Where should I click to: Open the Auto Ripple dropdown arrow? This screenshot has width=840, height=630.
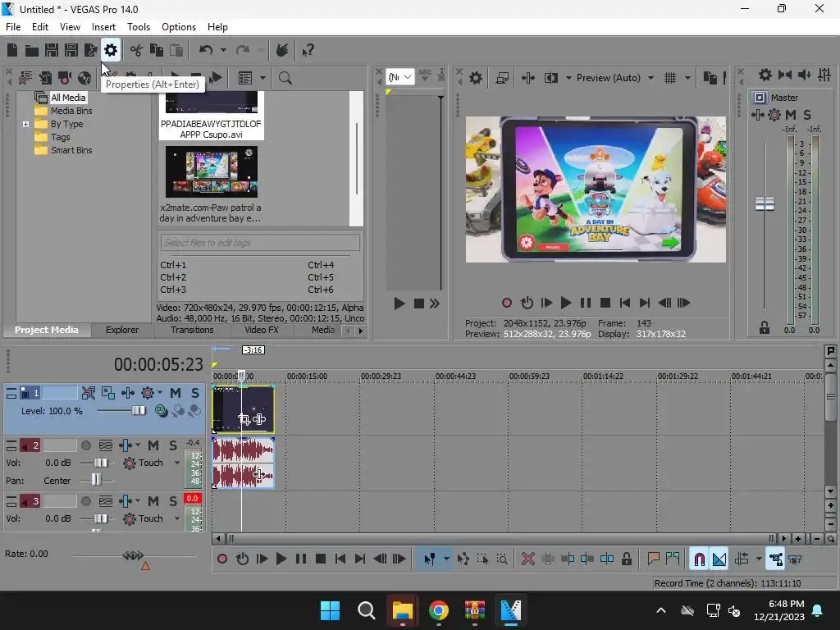coord(759,559)
